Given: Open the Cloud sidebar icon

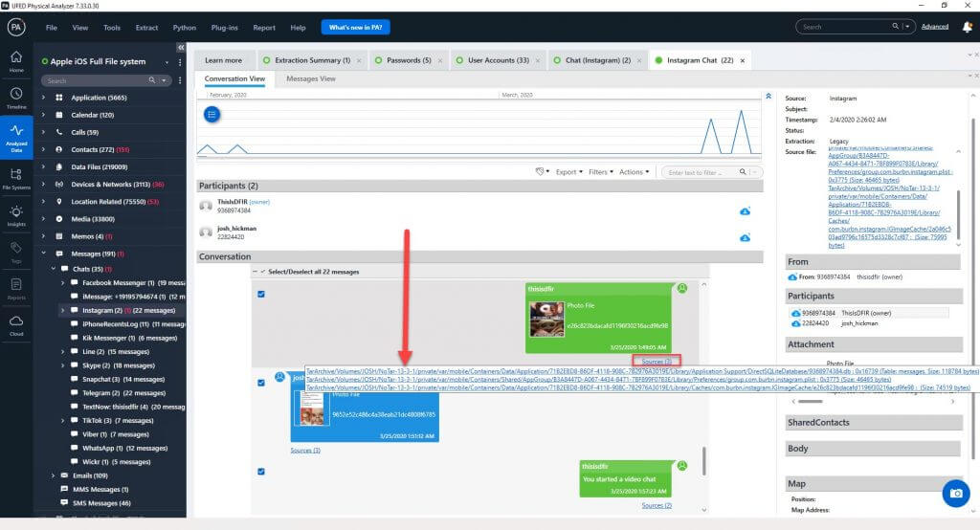Looking at the screenshot, I should [x=16, y=325].
